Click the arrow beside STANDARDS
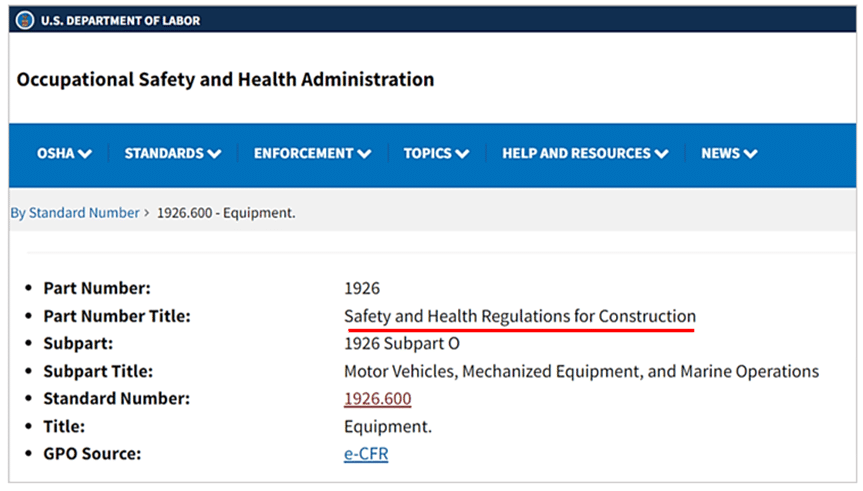This screenshot has width=863, height=491. coord(214,154)
